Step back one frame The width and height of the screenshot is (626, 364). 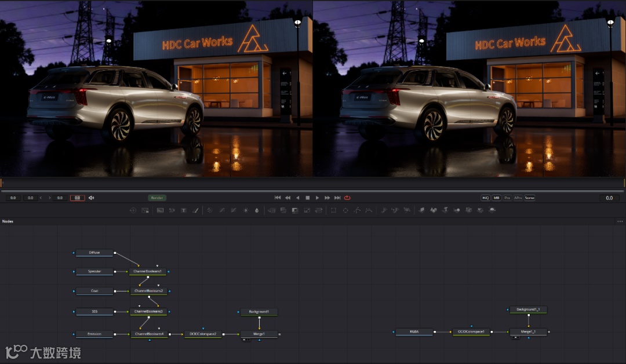click(287, 198)
